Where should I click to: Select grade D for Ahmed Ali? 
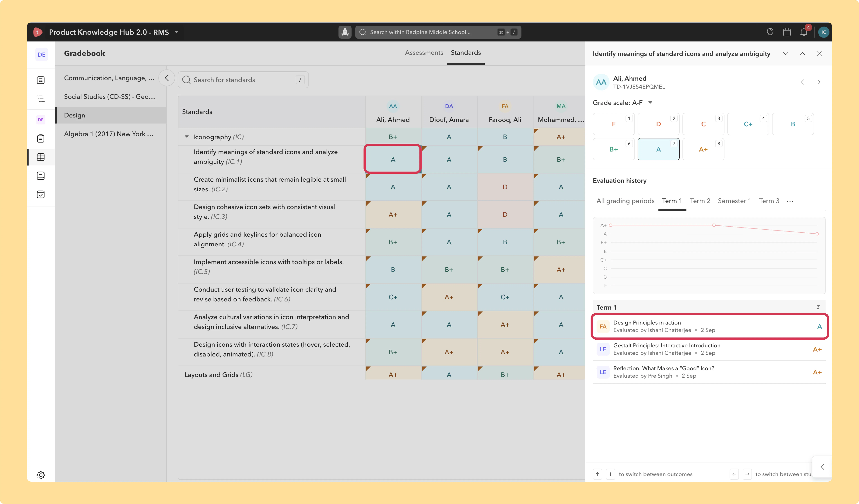[659, 124]
